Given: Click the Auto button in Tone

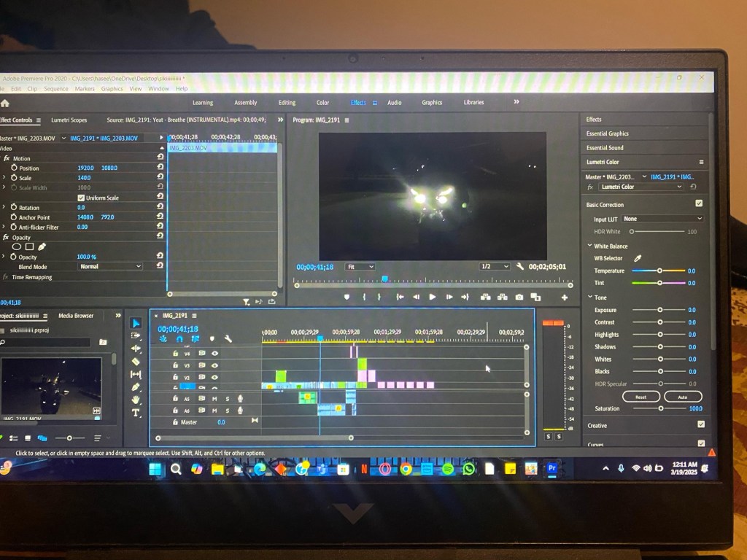Looking at the screenshot, I should (683, 397).
